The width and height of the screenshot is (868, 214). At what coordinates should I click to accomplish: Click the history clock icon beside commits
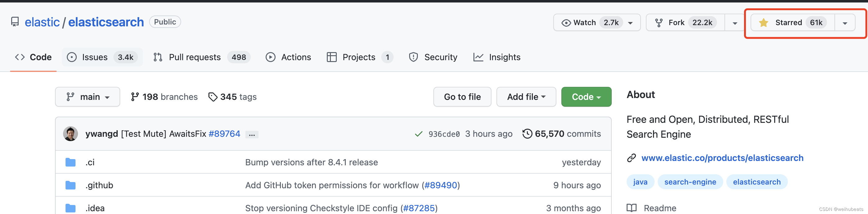527,134
